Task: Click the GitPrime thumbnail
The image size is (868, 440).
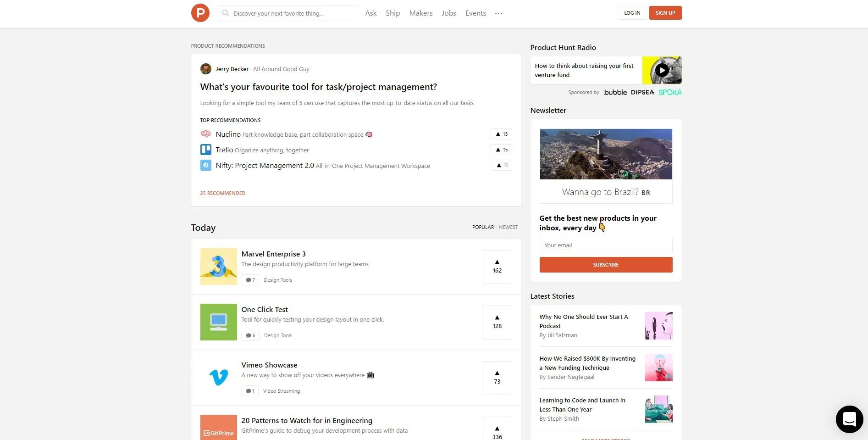Action: [x=219, y=428]
